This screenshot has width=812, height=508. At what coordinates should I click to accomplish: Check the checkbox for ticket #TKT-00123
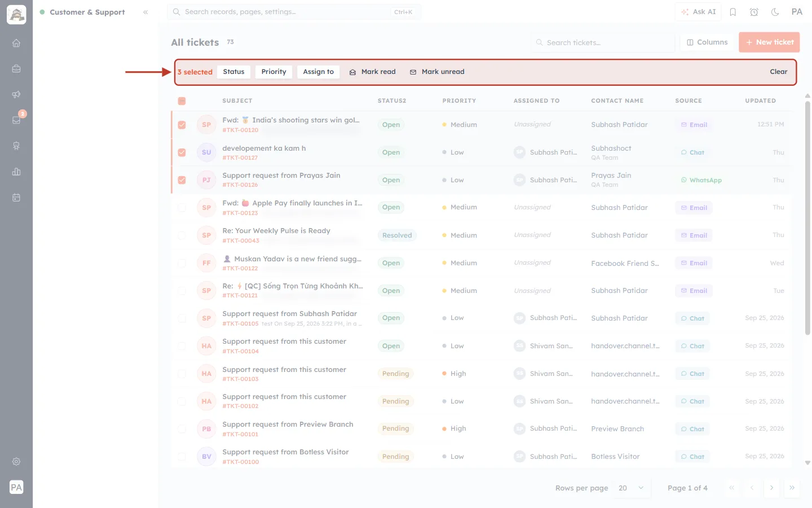[x=182, y=208]
